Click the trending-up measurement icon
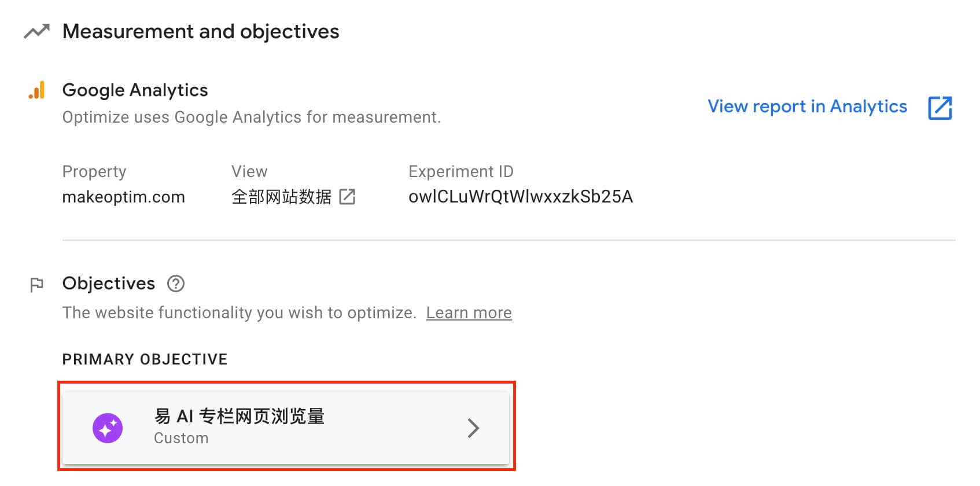 [36, 31]
